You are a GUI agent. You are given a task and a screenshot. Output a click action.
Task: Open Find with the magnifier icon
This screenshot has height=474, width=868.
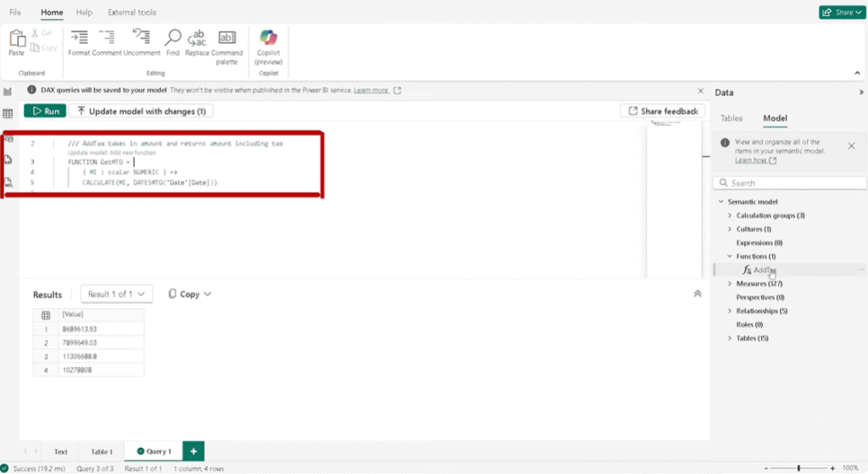pos(173,37)
